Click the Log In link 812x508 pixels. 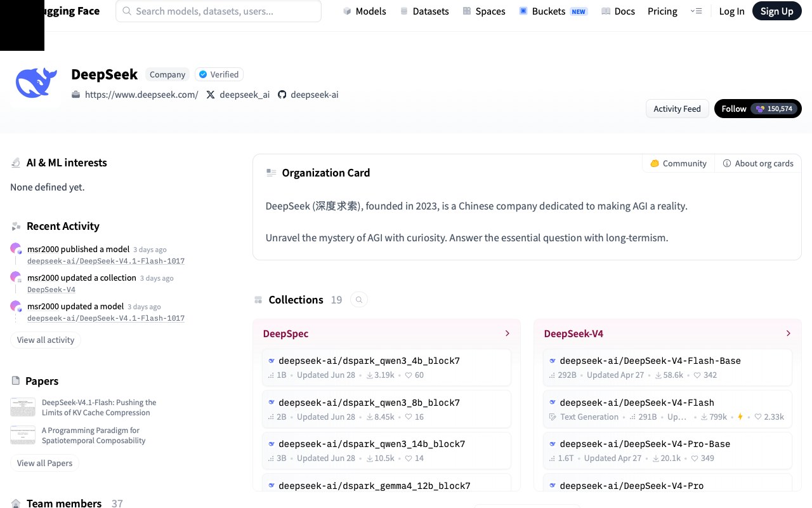(x=731, y=11)
